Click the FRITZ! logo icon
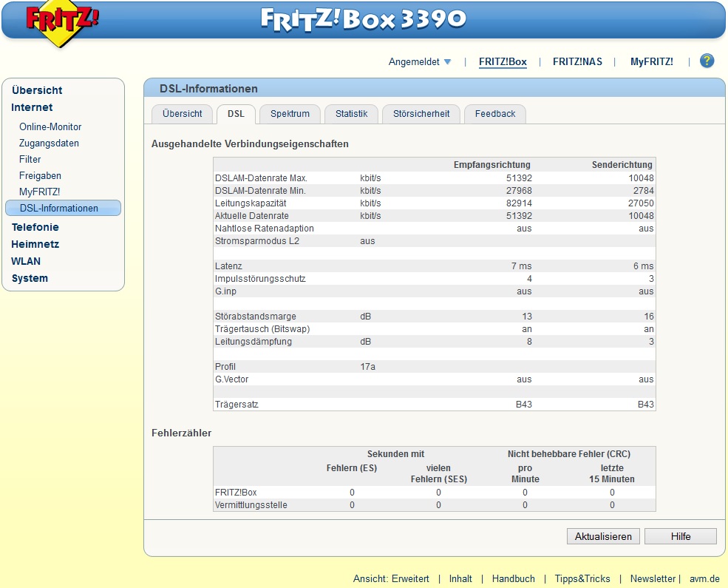 tap(62, 22)
